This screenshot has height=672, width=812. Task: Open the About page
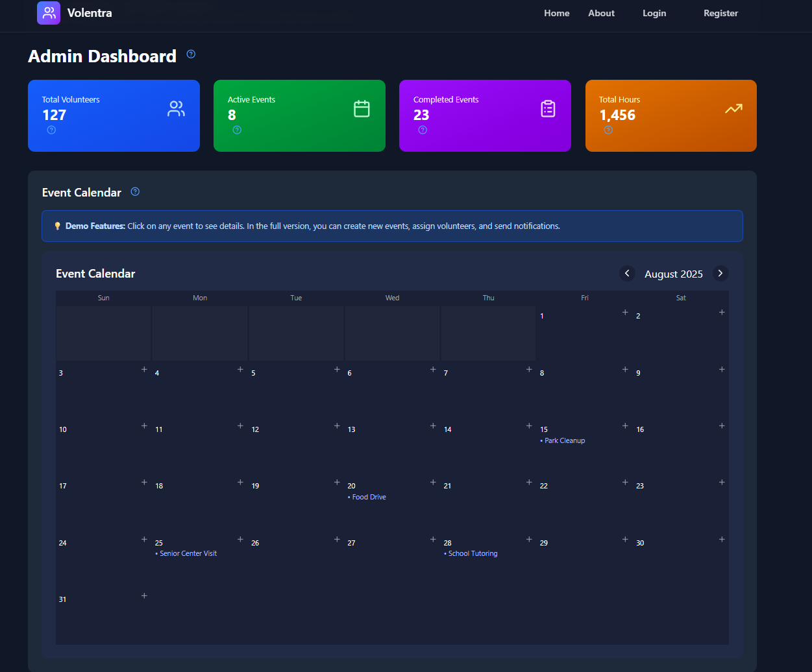(x=601, y=13)
